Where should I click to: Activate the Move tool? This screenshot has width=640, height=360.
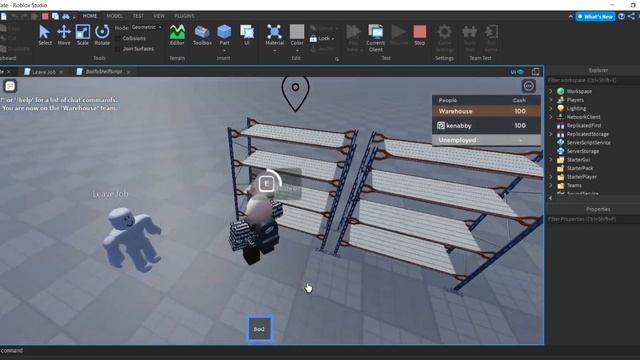tap(64, 35)
